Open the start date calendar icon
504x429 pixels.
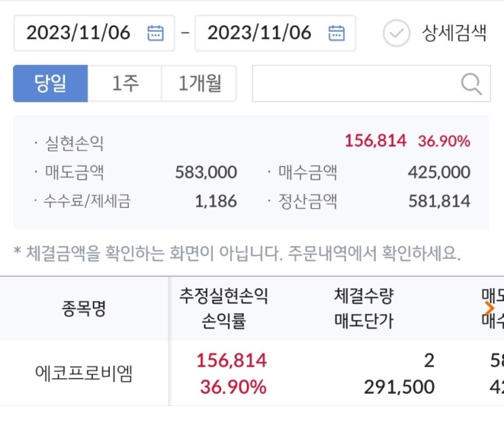155,33
